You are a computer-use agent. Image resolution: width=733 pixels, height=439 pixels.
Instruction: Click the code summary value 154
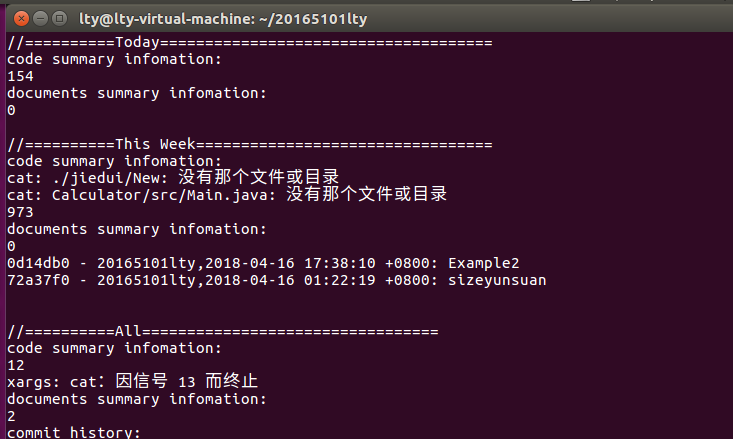click(x=20, y=76)
